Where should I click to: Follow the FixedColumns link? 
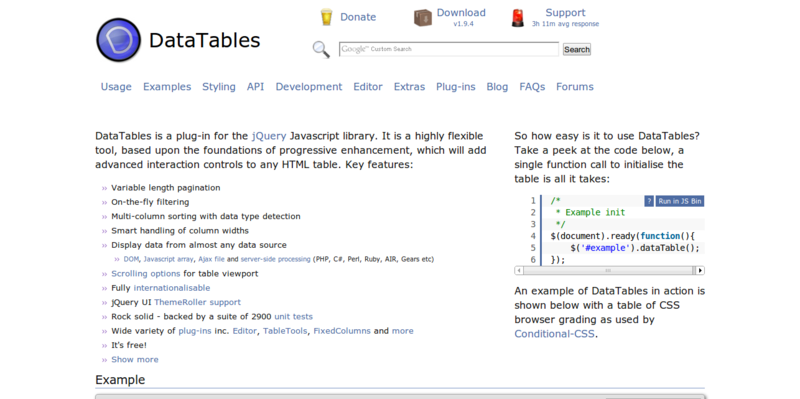pyautogui.click(x=342, y=331)
